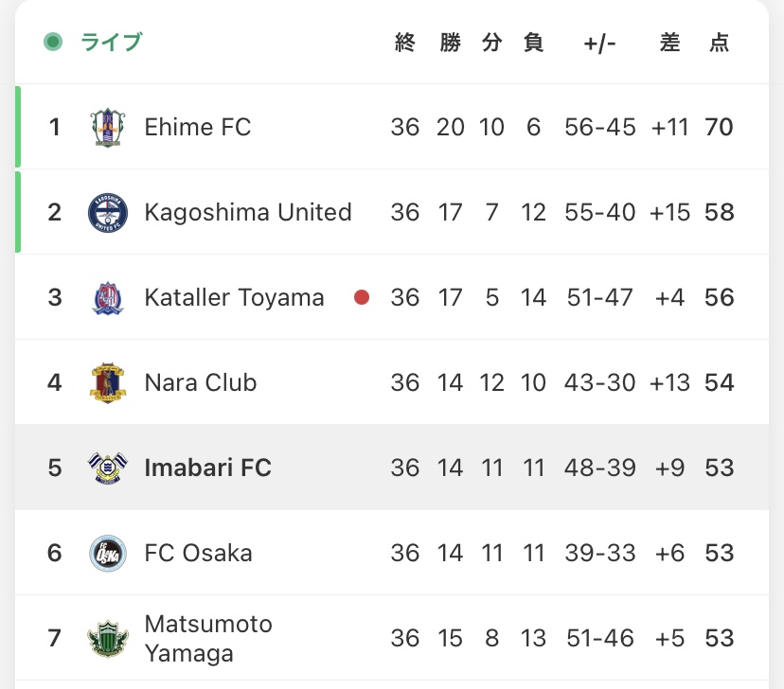Click the 勝 wins column header
The image size is (784, 689).
point(450,43)
